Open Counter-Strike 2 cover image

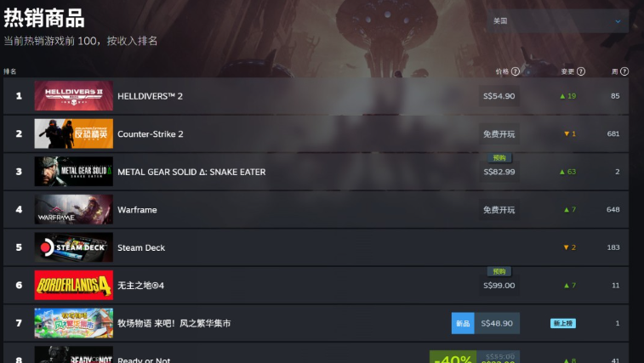73,133
